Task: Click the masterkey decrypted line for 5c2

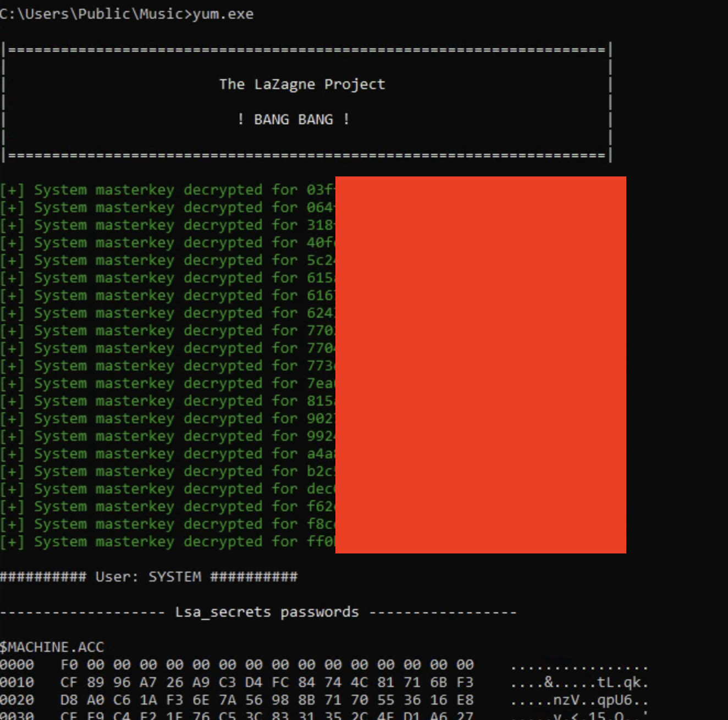Action: (167, 260)
